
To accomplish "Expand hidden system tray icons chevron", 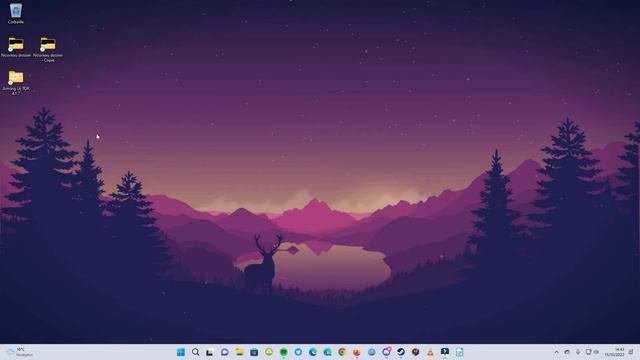I will tap(556, 352).
